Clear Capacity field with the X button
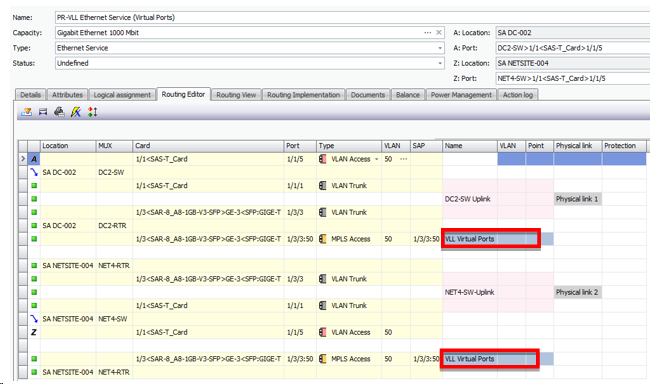Screen dimensions: 650x384 (439, 33)
